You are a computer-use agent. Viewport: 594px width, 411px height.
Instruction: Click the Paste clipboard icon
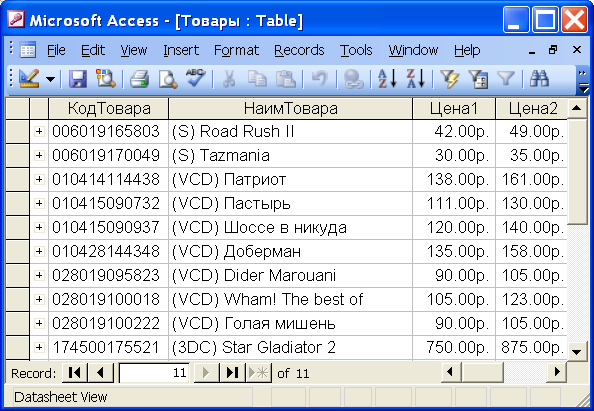tap(285, 79)
